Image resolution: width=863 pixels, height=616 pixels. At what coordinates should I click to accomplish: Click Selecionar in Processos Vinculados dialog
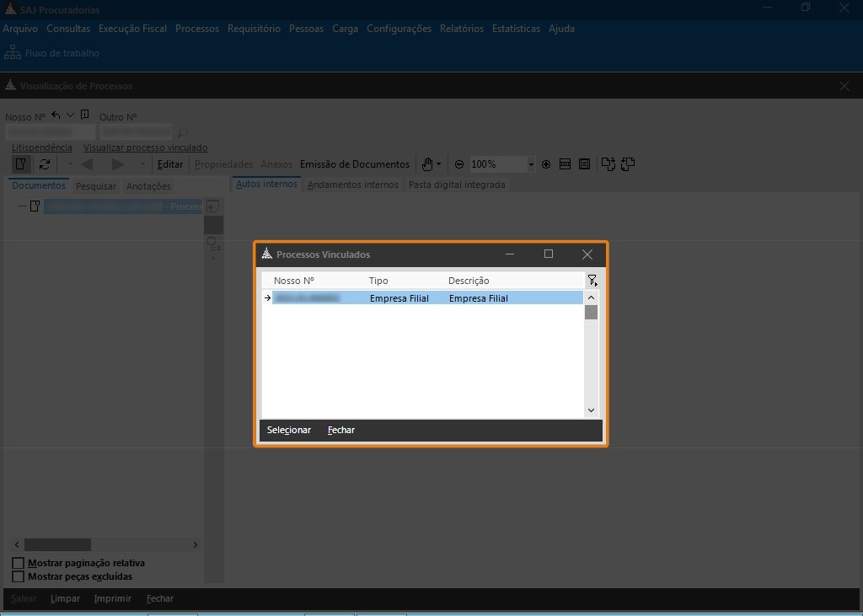coord(288,430)
